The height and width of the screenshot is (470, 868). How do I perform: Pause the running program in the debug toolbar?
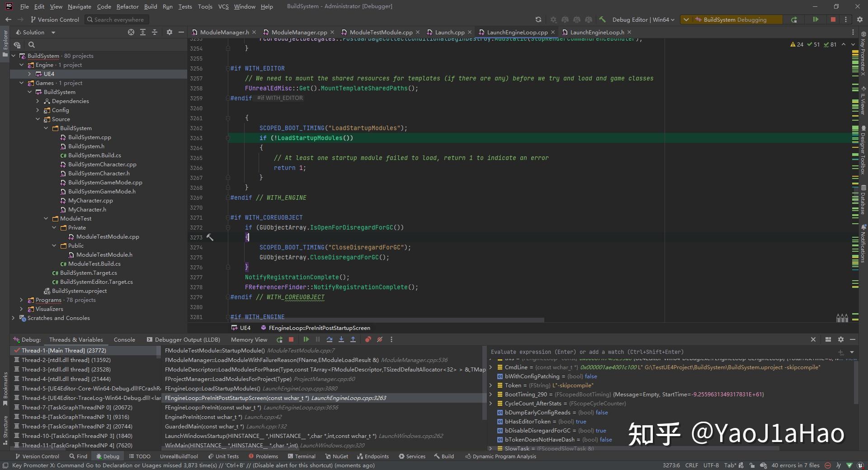coord(317,339)
